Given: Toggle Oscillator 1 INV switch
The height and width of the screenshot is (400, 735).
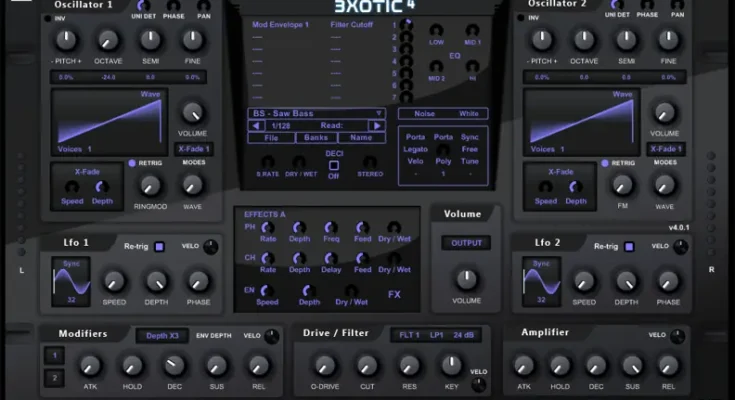Looking at the screenshot, I should tap(48, 19).
